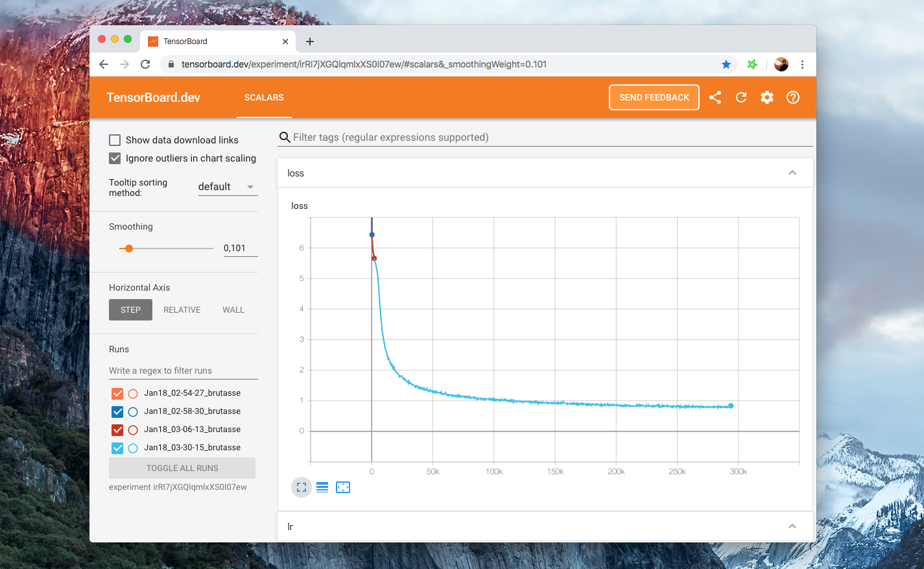Reload data with the header refresh icon
This screenshot has width=924, height=569.
tap(741, 97)
